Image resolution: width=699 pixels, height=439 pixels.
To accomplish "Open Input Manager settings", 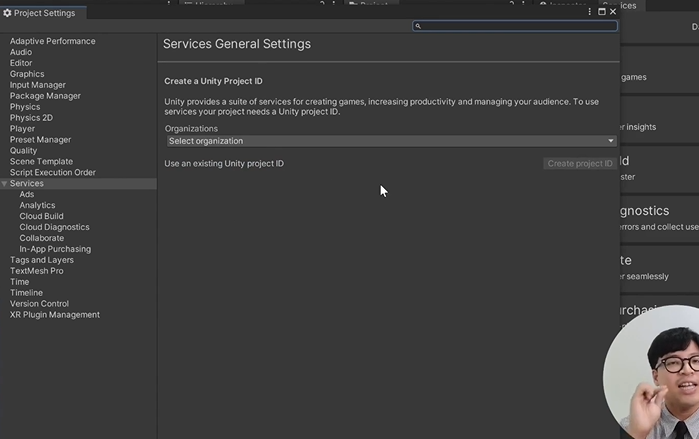I will pos(37,85).
